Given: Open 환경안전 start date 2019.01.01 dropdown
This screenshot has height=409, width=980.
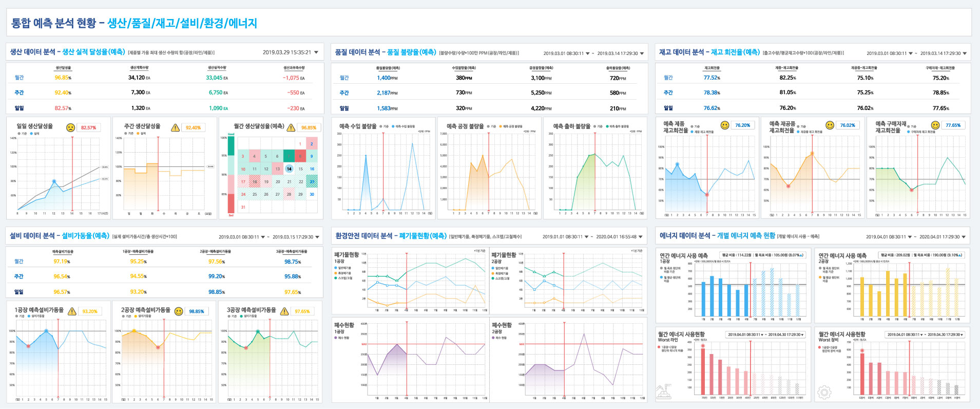Looking at the screenshot, I should pyautogui.click(x=587, y=237).
